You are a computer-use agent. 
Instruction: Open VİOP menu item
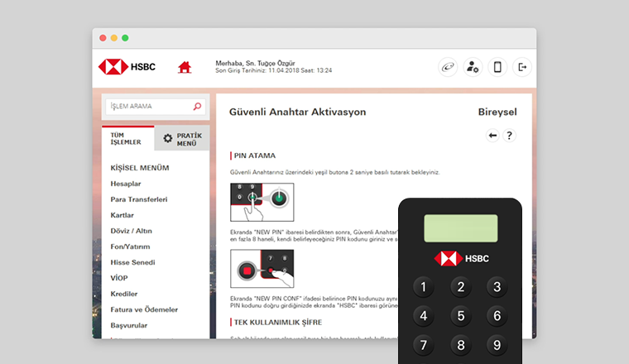(118, 278)
